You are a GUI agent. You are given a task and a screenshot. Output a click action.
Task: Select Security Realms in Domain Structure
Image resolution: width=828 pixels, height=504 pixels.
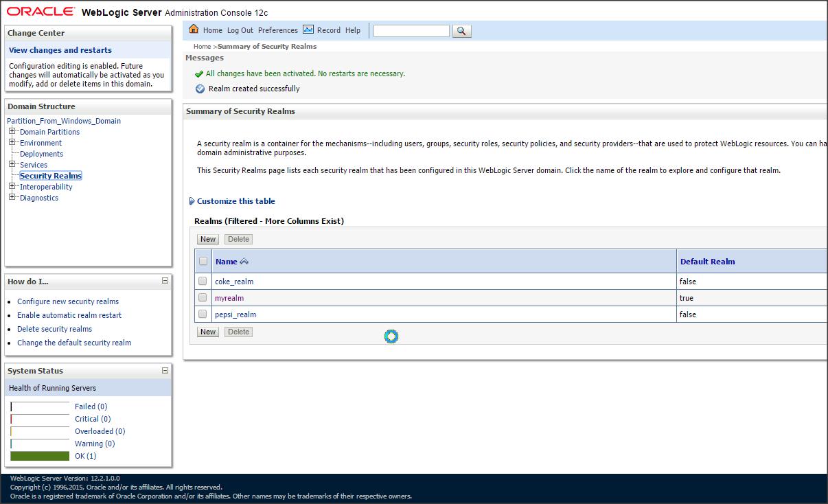51,176
